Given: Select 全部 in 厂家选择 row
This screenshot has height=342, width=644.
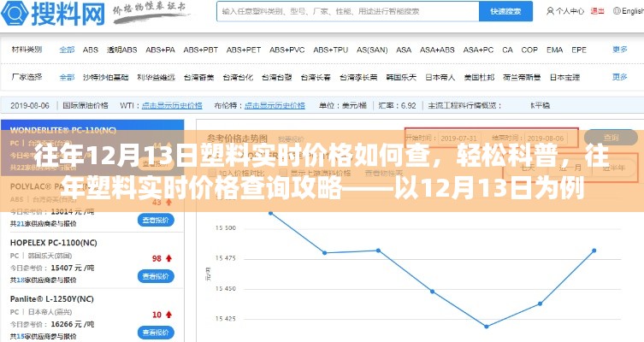Looking at the screenshot, I should click(x=67, y=77).
